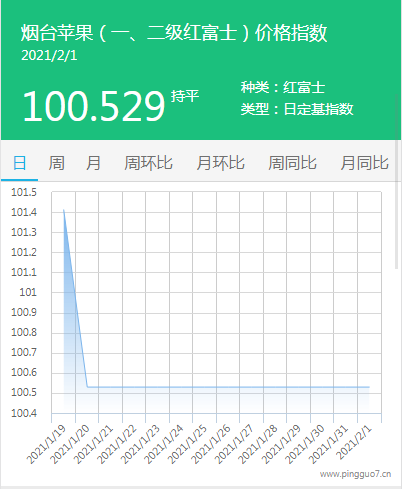Viewport: 402px width, 489px height.
Task: Switch to the 月环比 tab
Action: point(220,163)
